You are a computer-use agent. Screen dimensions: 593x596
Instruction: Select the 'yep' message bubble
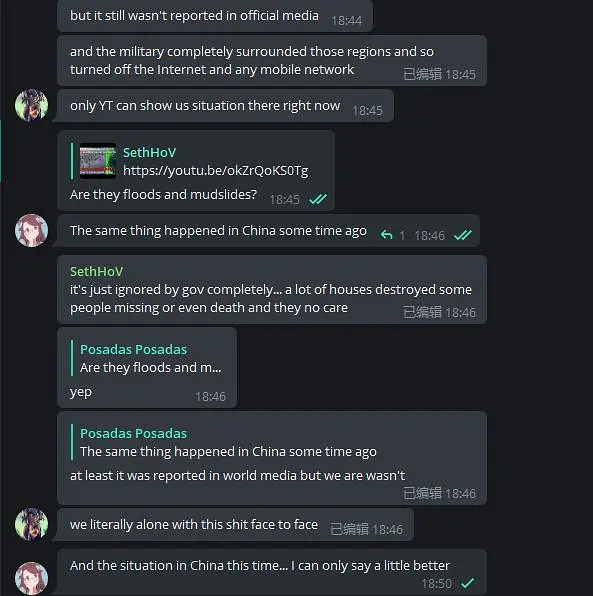click(147, 367)
